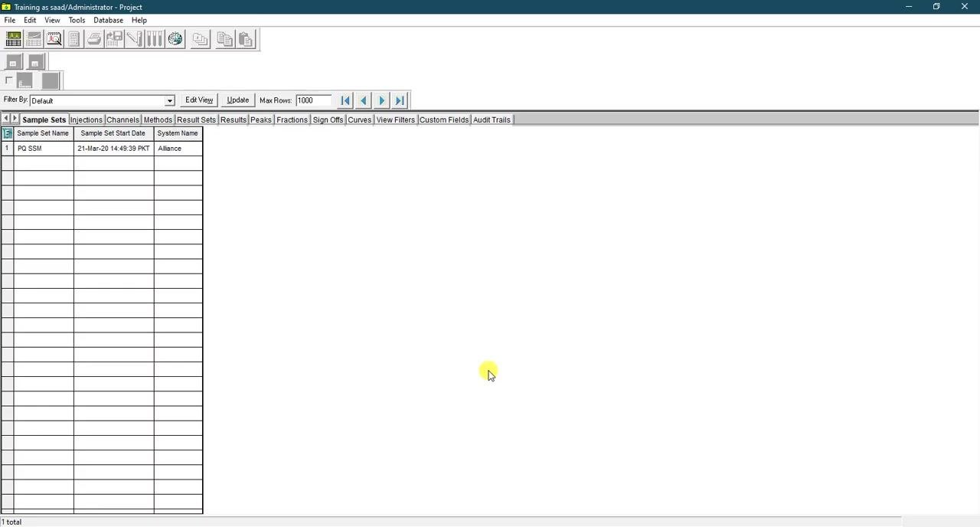Viewport: 980px width, 527px height.
Task: Jump to first page of rows
Action: coord(345,100)
